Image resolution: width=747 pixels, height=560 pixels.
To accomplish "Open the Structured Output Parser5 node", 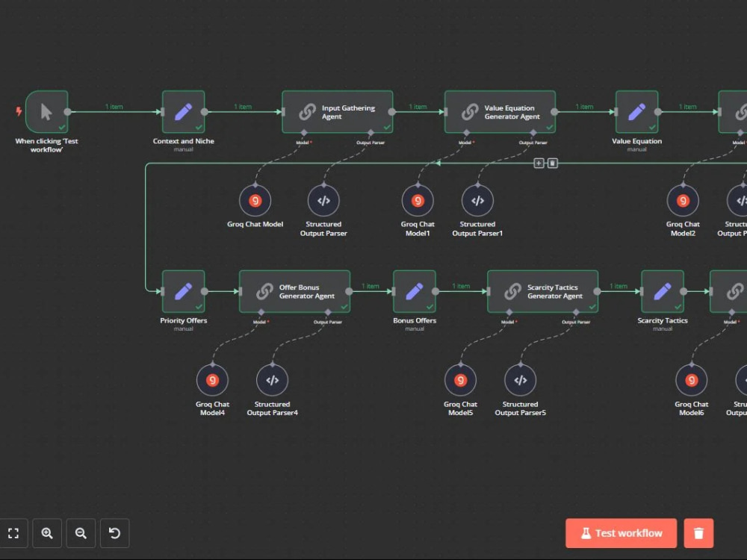I will (520, 380).
